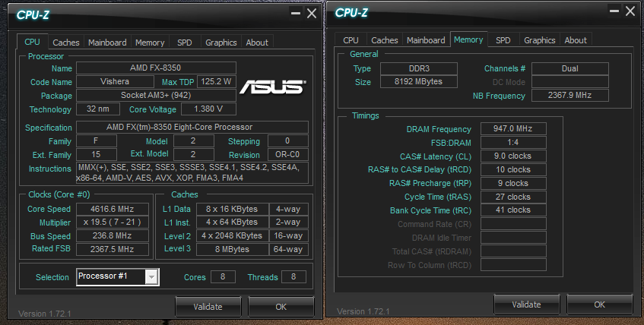The width and height of the screenshot is (644, 325).
Task: Expand the Processor #1 selection dropdown
Action: pyautogui.click(x=152, y=277)
